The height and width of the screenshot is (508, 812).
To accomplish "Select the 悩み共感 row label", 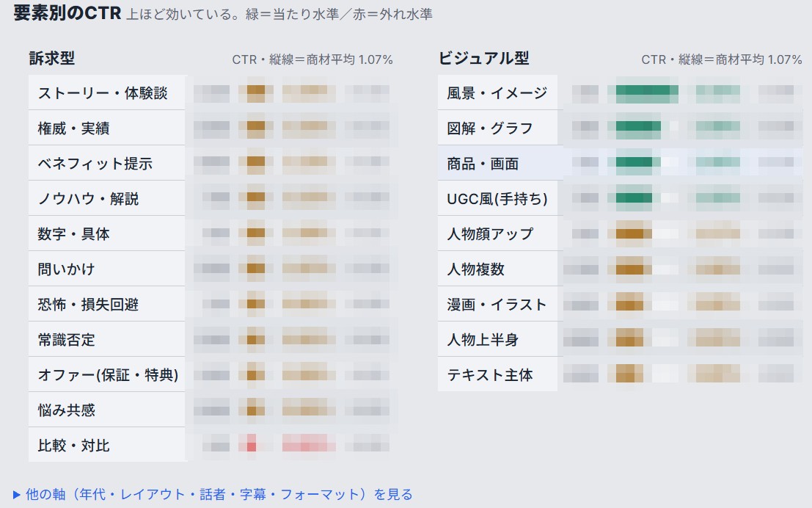I will click(x=66, y=410).
